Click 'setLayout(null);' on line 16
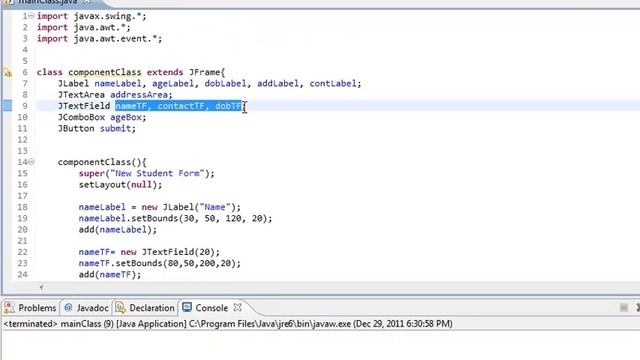Viewport: 640px width, 360px height. [120, 184]
